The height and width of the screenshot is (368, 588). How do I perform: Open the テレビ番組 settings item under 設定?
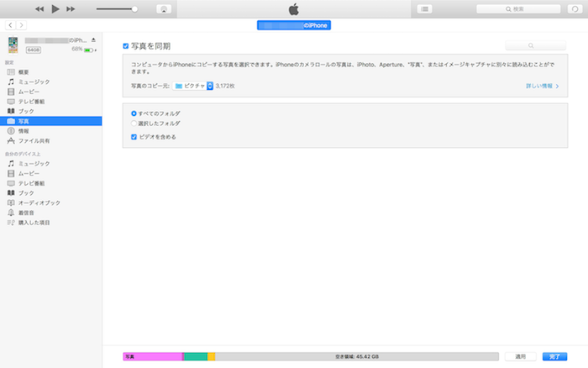[51, 102]
